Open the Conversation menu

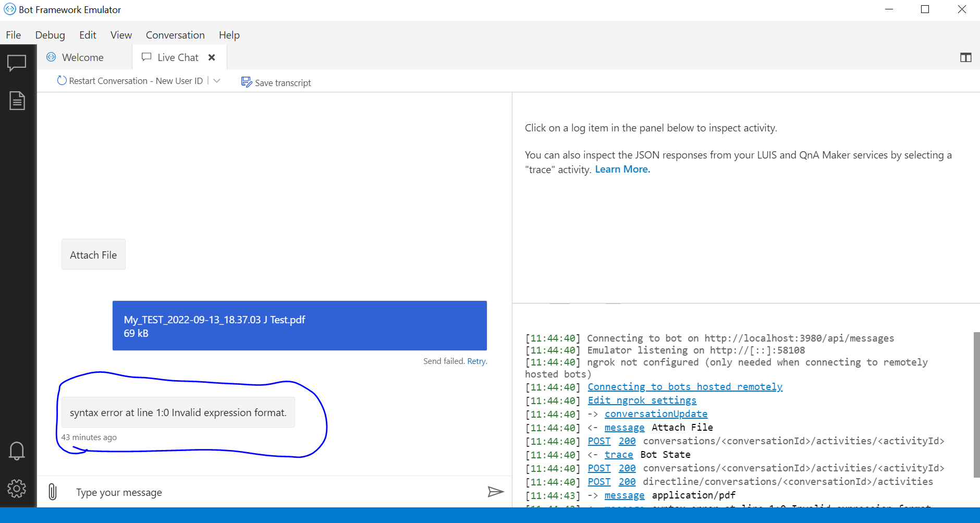175,35
